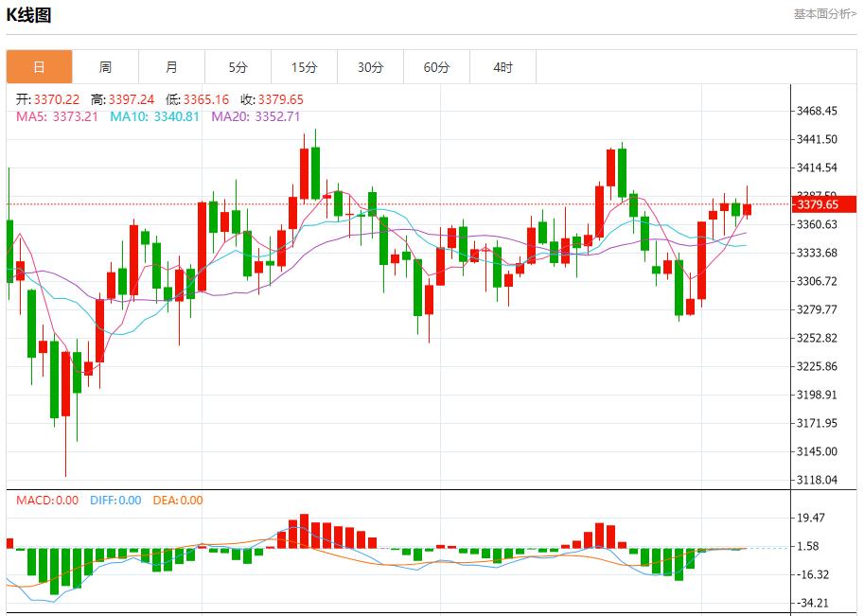This screenshot has height=616, width=864.
Task: Switch to the 日 daily chart tab
Action: [x=38, y=67]
